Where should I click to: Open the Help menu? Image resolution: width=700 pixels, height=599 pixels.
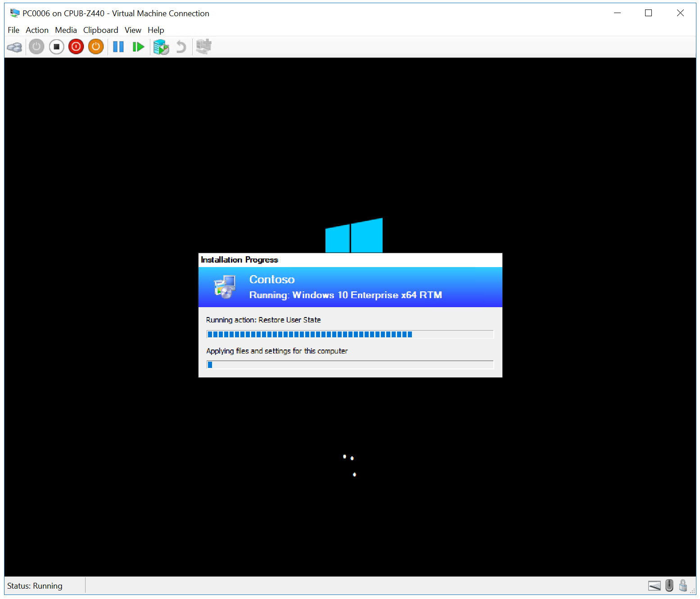click(156, 30)
